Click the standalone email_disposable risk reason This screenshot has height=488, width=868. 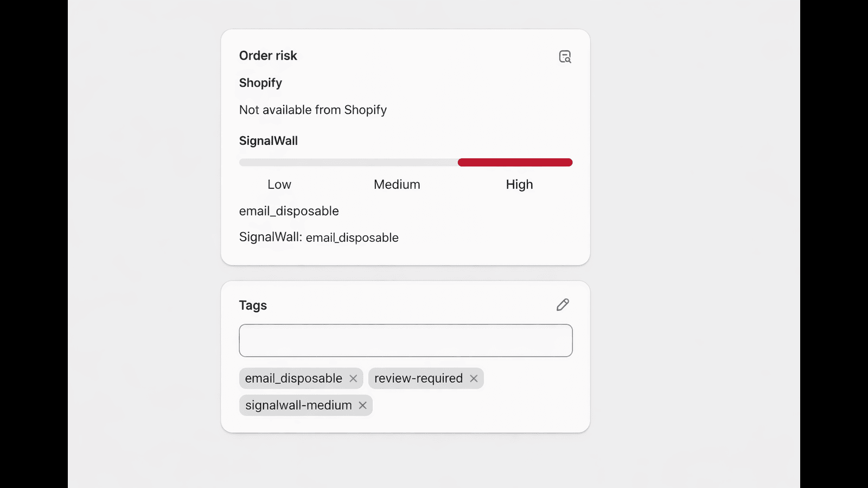tap(289, 211)
